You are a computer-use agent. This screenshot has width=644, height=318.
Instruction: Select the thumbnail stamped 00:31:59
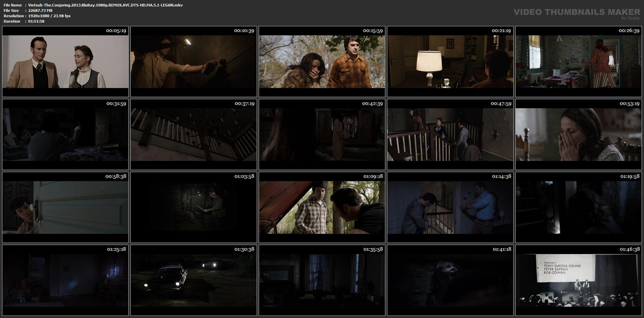click(x=65, y=134)
